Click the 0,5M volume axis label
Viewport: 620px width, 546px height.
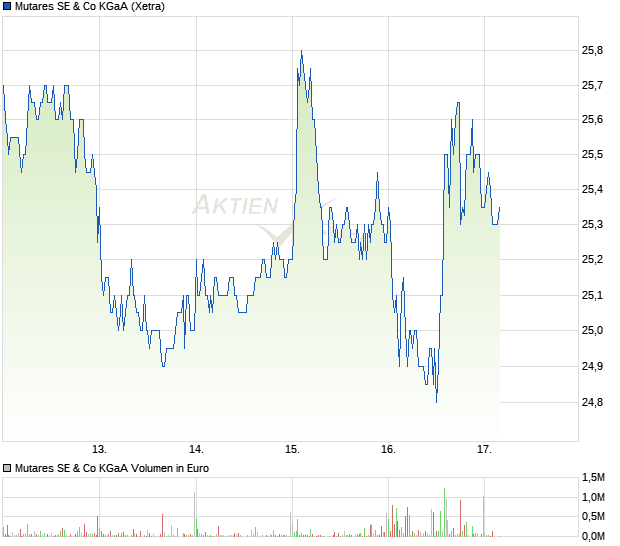pyautogui.click(x=593, y=516)
